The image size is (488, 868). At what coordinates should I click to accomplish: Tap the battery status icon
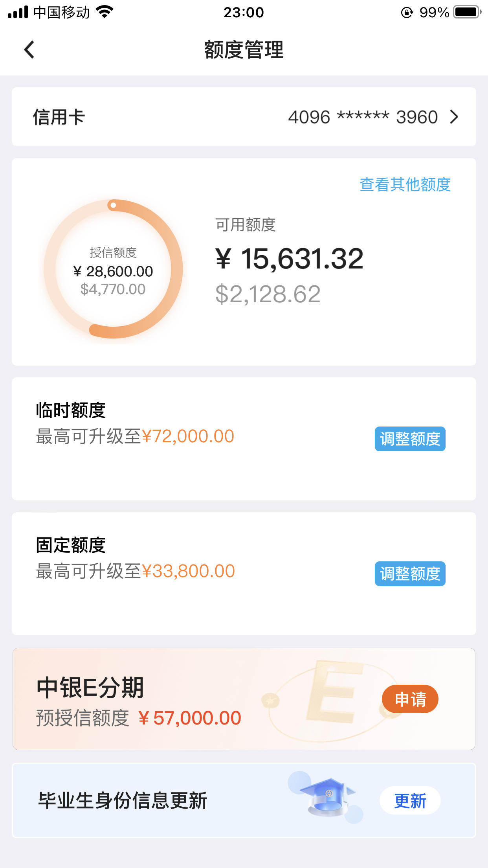pos(468,12)
